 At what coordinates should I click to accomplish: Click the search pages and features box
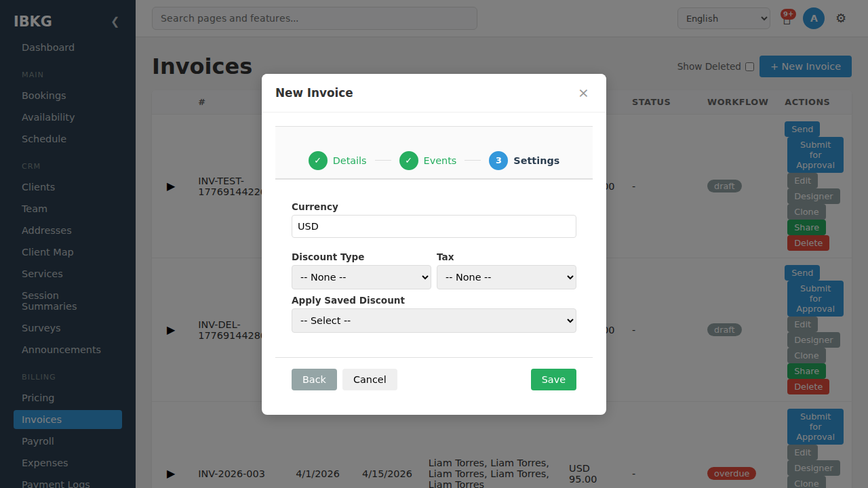[315, 18]
